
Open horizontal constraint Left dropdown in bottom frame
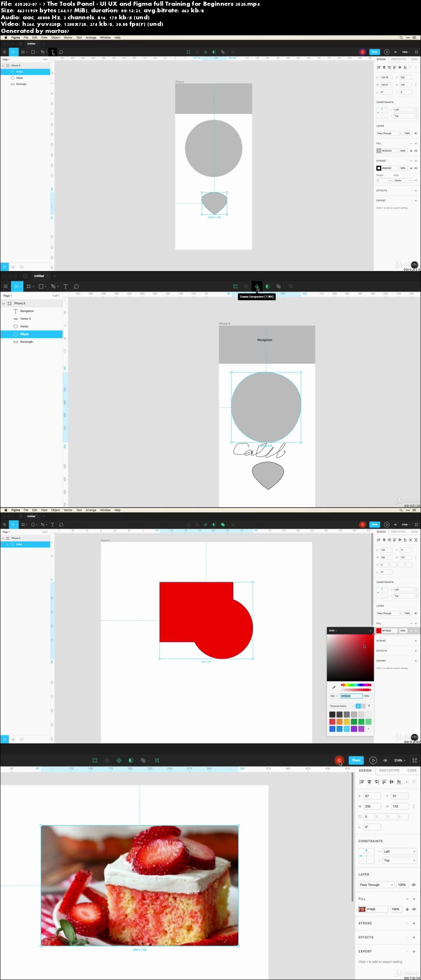[x=400, y=851]
